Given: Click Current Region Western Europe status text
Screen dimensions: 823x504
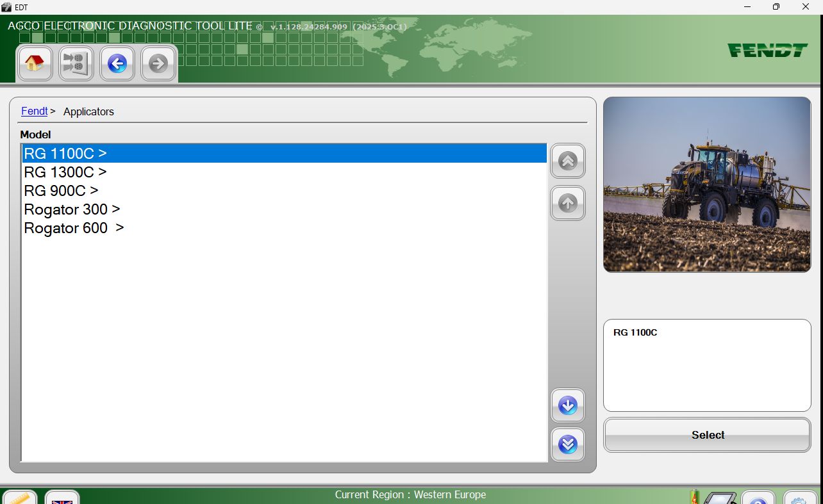Looking at the screenshot, I should [410, 494].
